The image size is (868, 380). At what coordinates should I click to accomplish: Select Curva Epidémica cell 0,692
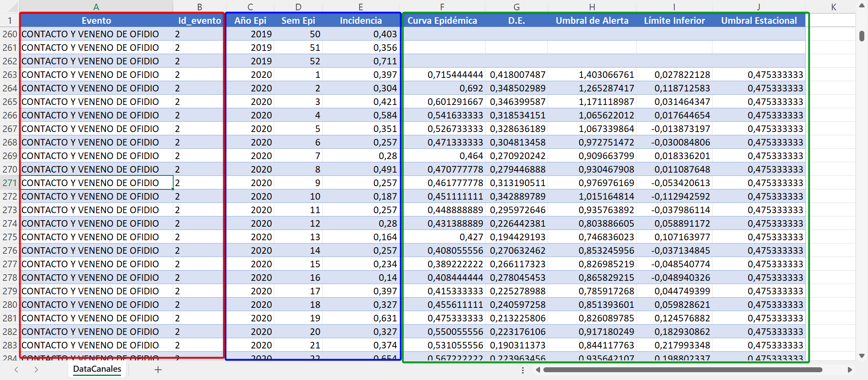[x=442, y=88]
